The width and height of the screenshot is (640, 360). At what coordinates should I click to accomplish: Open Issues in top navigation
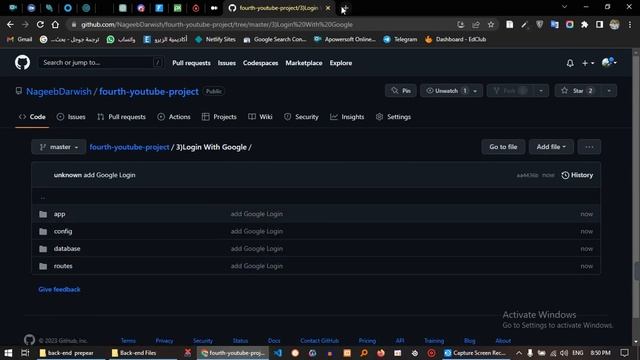click(x=227, y=63)
